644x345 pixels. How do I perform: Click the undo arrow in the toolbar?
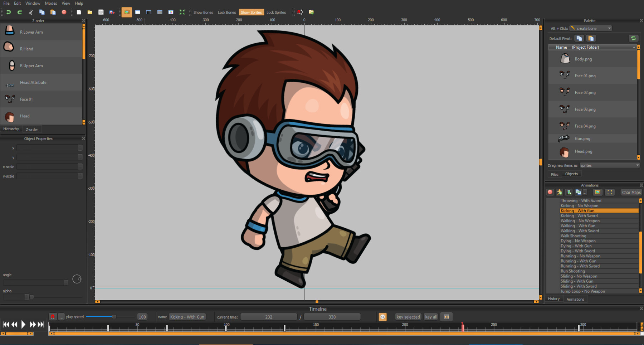pos(9,12)
